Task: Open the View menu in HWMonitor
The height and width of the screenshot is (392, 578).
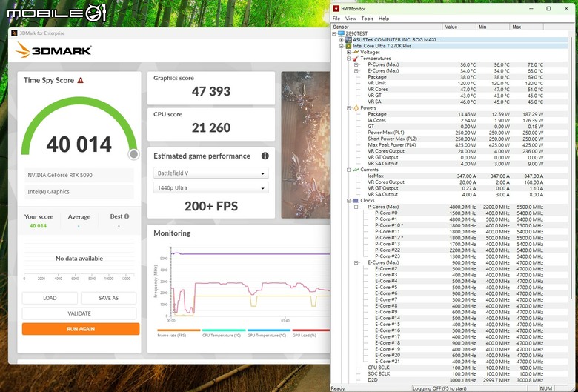Action: [x=351, y=19]
